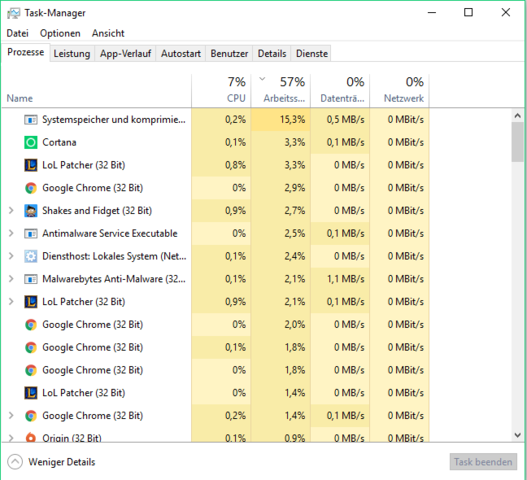Expand the Malwarebytes Anti-Malware group
This screenshot has height=480, width=527.
point(11,279)
